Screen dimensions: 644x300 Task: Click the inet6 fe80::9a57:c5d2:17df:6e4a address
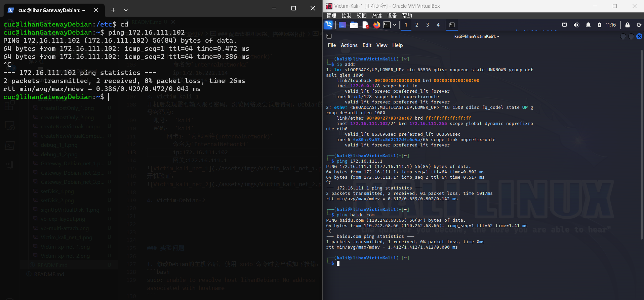click(387, 140)
